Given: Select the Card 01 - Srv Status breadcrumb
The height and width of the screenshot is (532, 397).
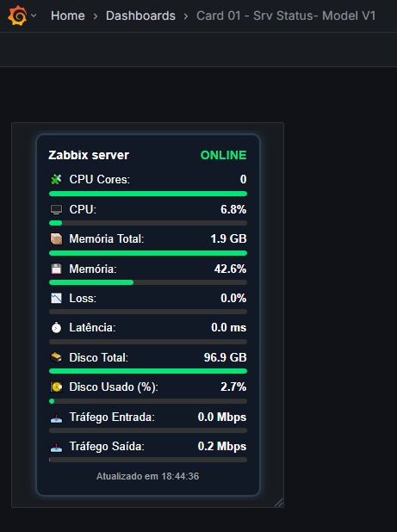Looking at the screenshot, I should (286, 15).
